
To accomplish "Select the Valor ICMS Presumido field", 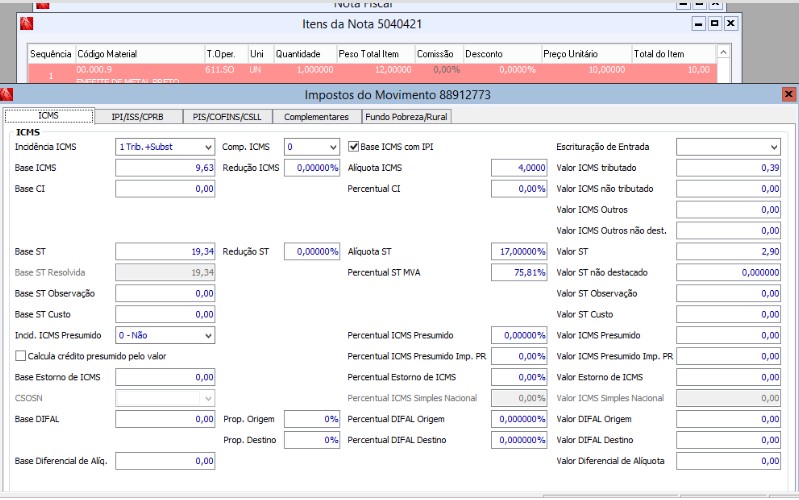I will (x=728, y=335).
